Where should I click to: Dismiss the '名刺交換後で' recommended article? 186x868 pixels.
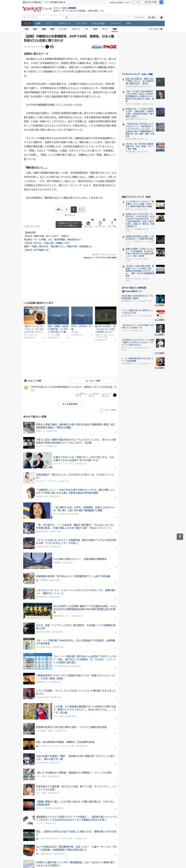tap(115, 482)
